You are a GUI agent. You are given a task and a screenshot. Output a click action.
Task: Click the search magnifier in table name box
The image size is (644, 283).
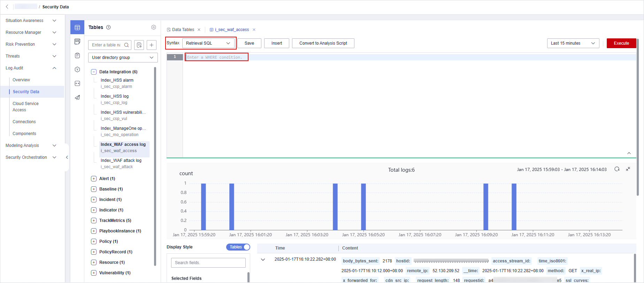127,45
